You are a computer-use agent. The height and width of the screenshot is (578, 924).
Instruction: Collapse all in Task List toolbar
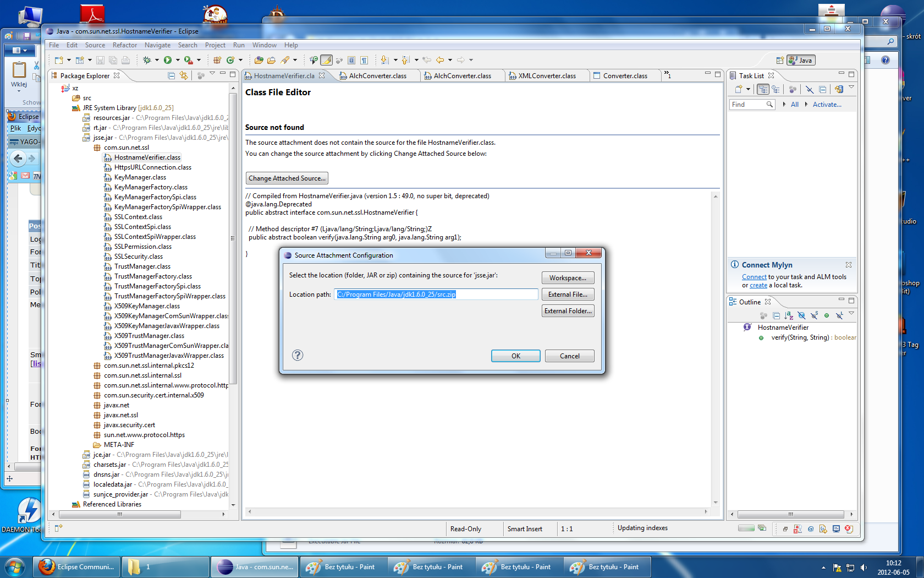click(823, 89)
